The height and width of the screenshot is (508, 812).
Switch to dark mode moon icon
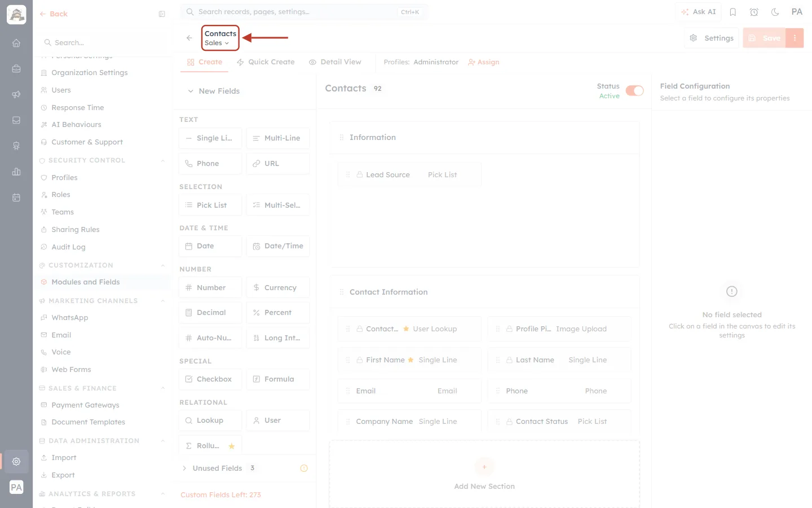[x=775, y=12]
